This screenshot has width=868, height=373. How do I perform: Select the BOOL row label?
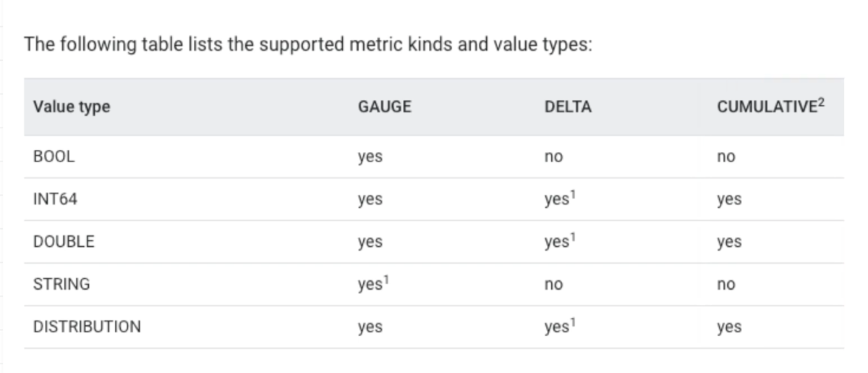(x=54, y=156)
